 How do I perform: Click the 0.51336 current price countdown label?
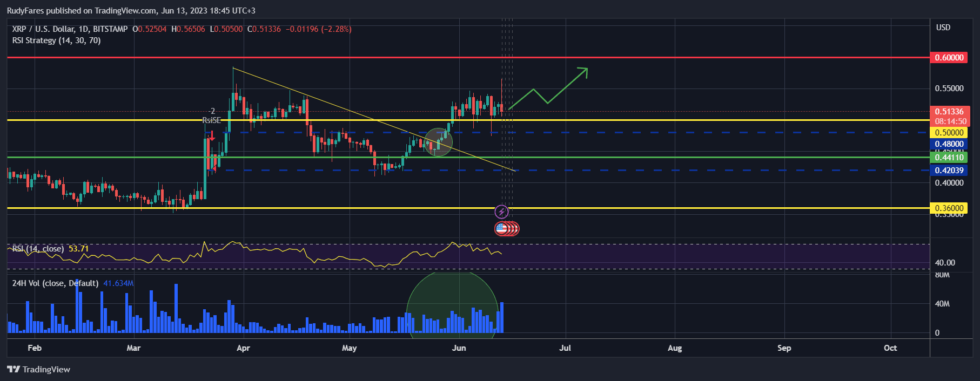pyautogui.click(x=950, y=116)
